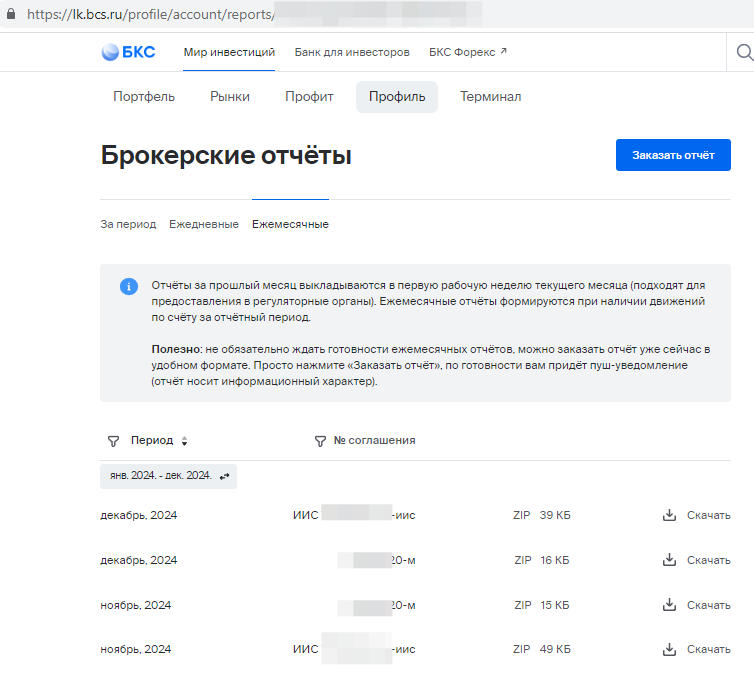Click download icon for 16 КБ report
This screenshot has width=754, height=680.
669,560
